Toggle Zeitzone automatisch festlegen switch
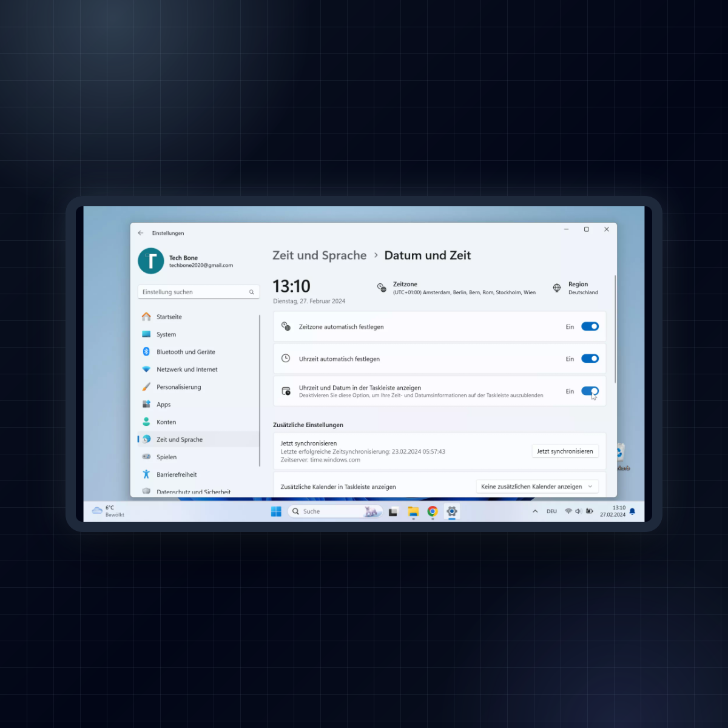728x728 pixels. click(590, 326)
